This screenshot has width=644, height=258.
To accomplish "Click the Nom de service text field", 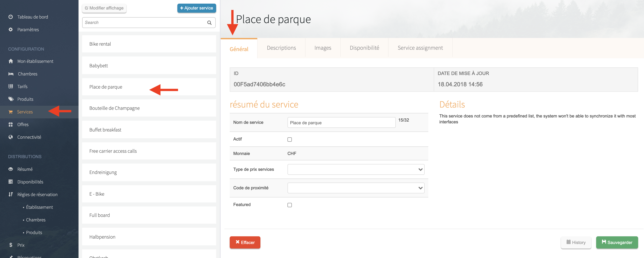I will tap(341, 123).
